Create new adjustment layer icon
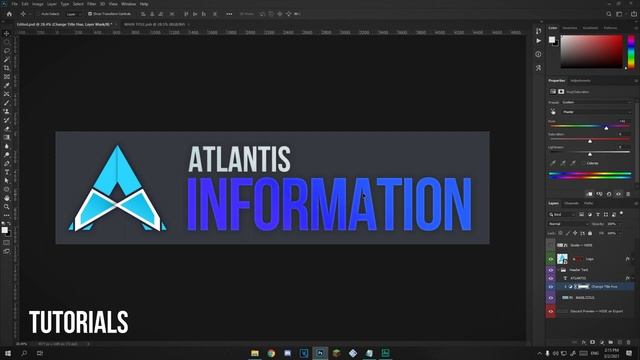The image size is (640, 360). click(602, 342)
